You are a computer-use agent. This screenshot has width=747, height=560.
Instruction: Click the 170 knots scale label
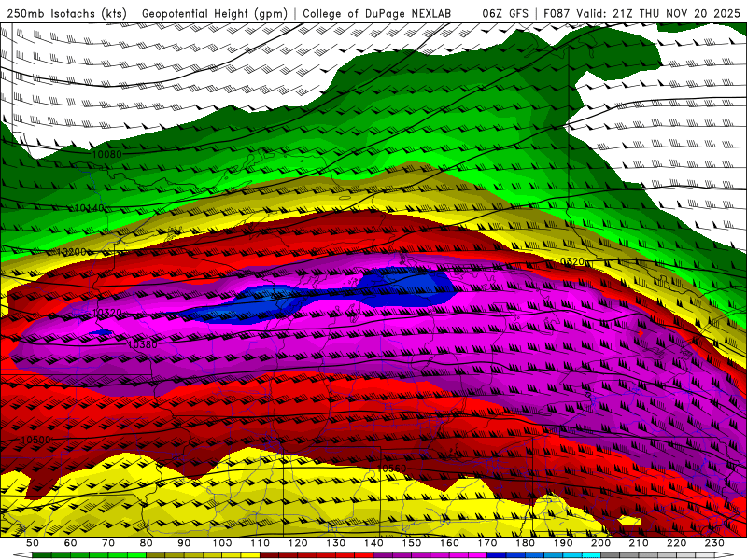point(487,543)
